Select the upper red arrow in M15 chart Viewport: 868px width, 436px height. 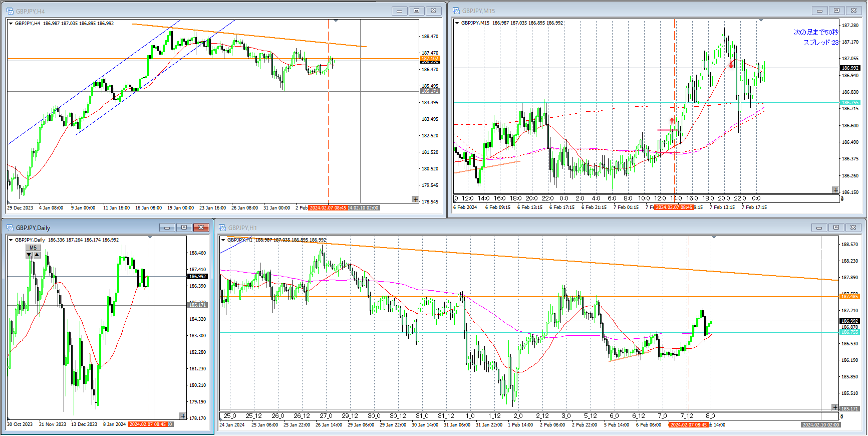[x=731, y=64]
